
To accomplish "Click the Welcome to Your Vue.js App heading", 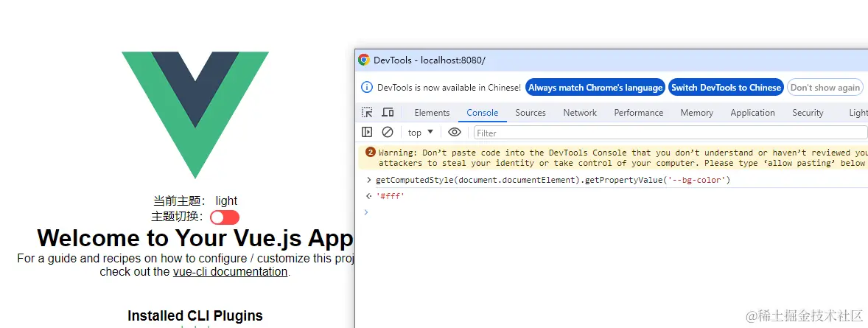I will point(195,237).
